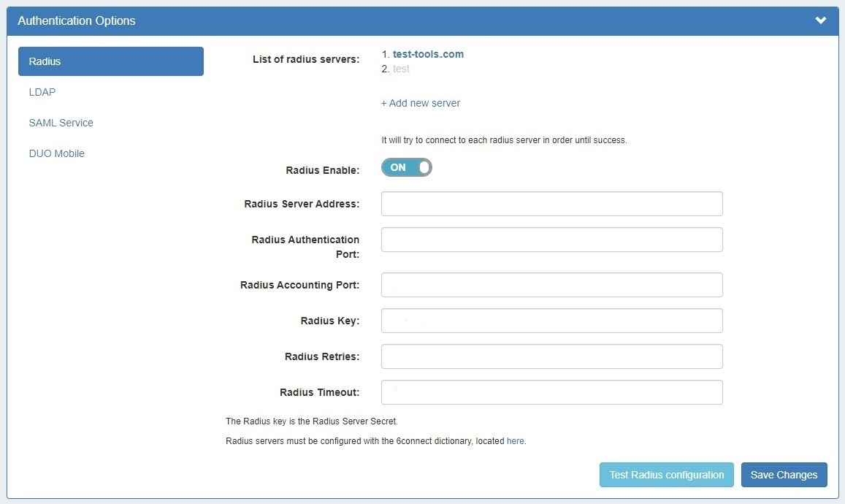Click the Radius Retries input field
This screenshot has width=845, height=504.
click(x=551, y=356)
